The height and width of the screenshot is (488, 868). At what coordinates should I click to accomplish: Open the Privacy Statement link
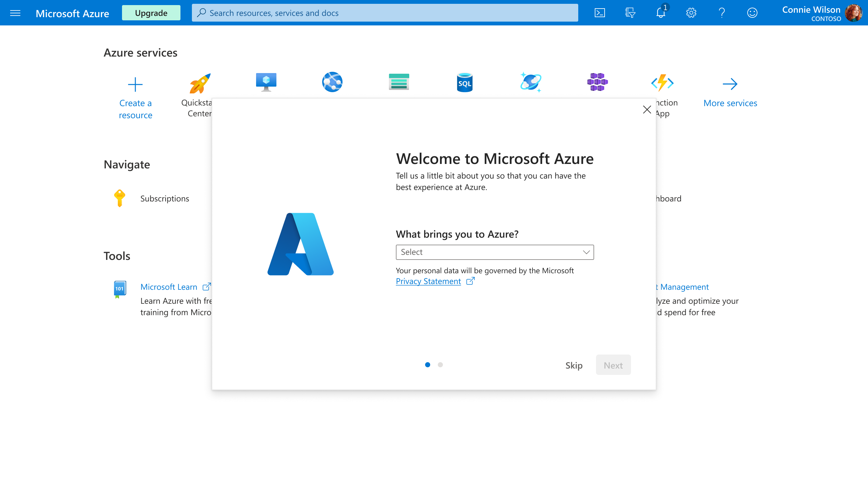click(428, 281)
